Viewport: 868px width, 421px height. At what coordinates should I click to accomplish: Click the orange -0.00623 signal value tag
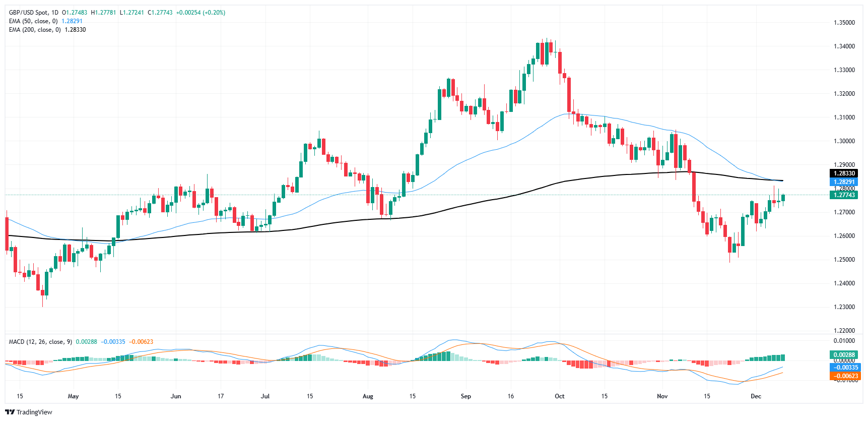(845, 376)
